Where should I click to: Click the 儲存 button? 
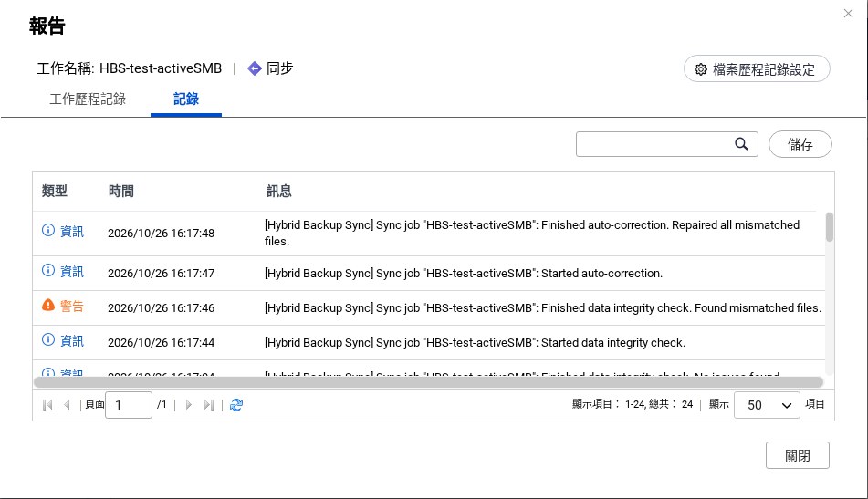click(x=800, y=144)
